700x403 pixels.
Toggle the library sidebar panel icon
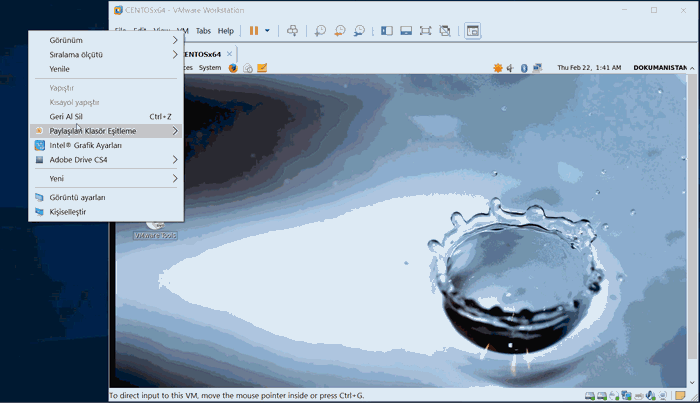coord(387,31)
